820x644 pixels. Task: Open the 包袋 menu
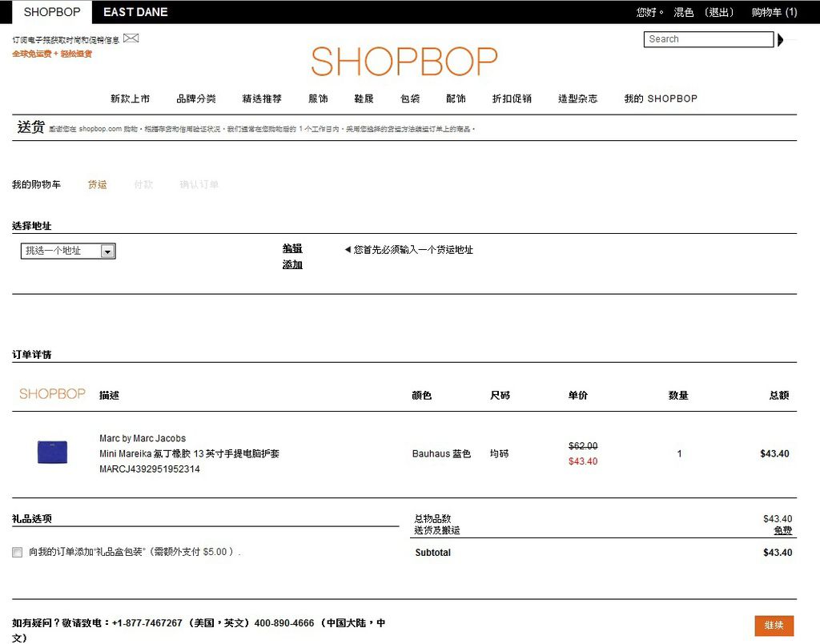click(x=410, y=99)
